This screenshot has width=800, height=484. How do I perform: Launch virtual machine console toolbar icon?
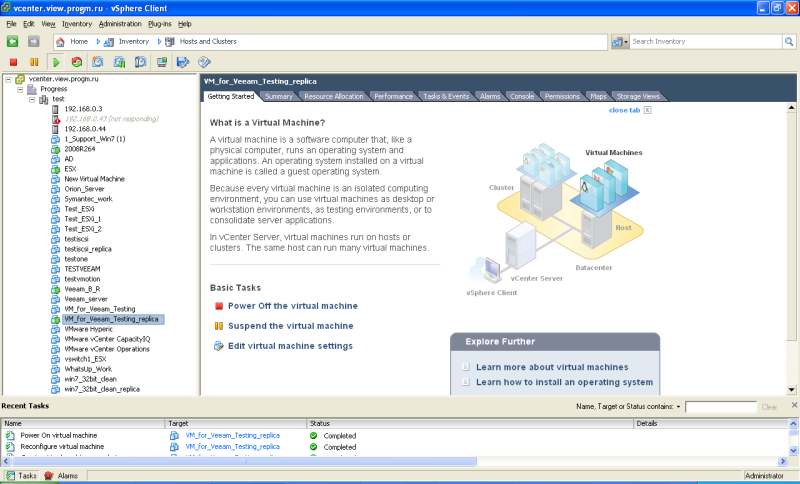click(162, 62)
